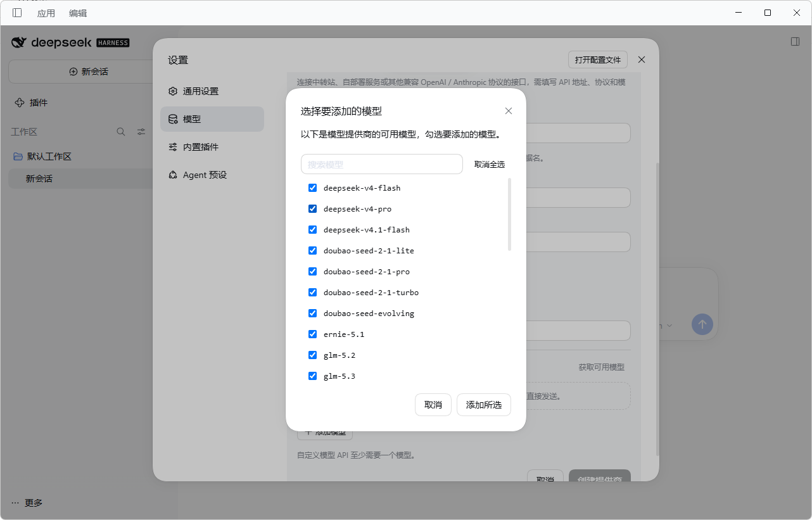Open the 编辑 menu
The width and height of the screenshot is (812, 520).
point(78,13)
